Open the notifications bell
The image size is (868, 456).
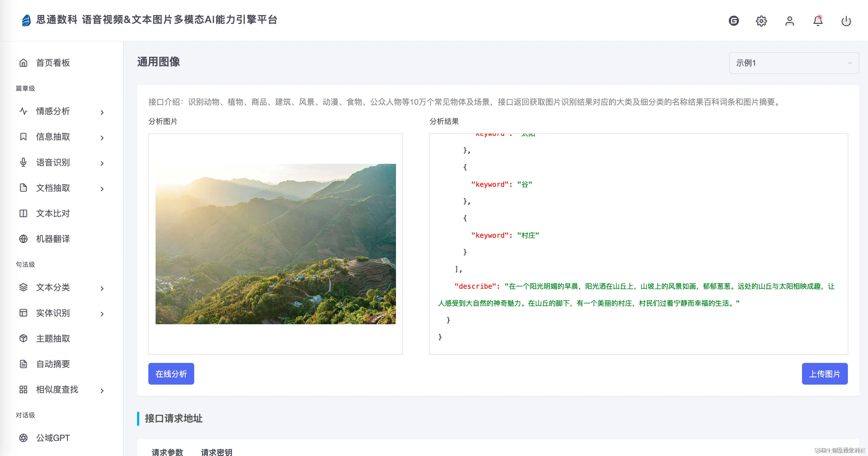(818, 21)
